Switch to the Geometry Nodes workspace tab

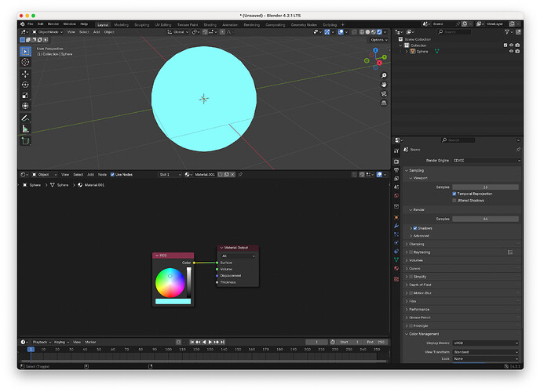pos(304,25)
